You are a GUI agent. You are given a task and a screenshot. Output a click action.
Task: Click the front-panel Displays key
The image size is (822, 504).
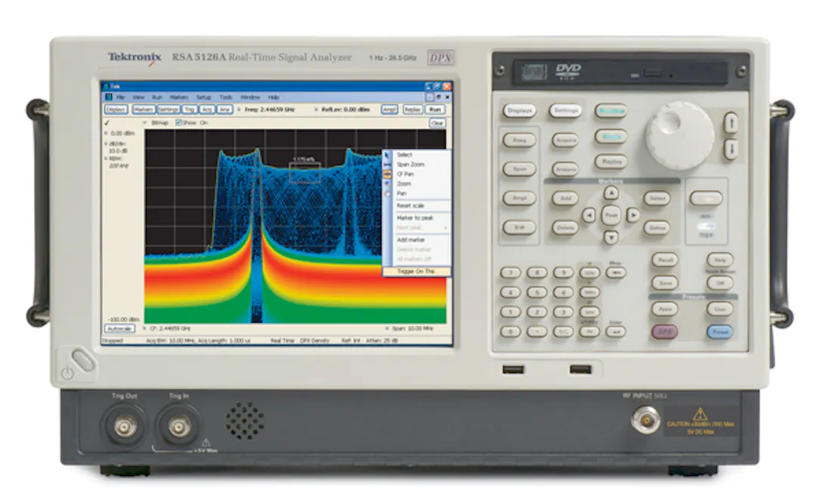[x=520, y=110]
